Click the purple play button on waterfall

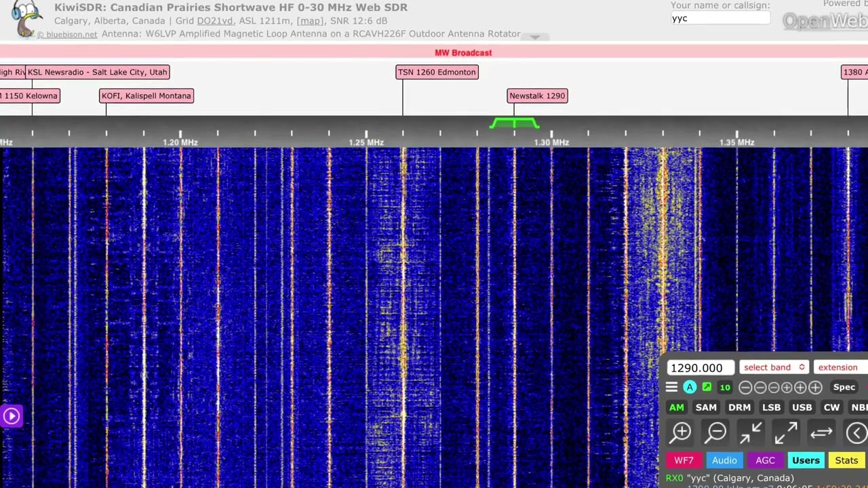point(12,415)
